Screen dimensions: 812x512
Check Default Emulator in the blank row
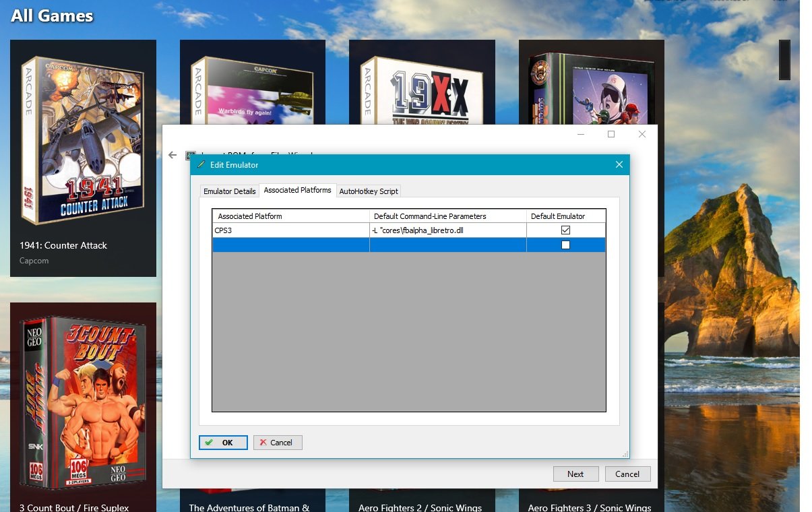click(565, 245)
